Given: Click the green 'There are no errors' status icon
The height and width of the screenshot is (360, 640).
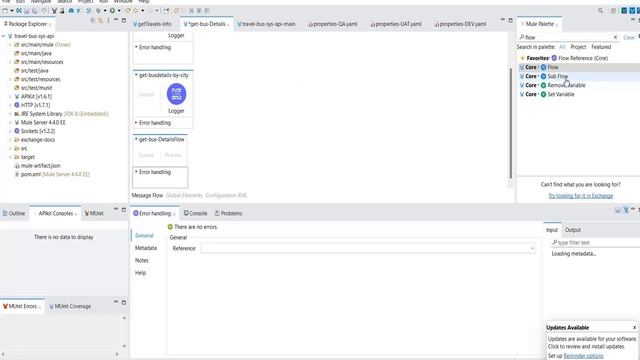Looking at the screenshot, I should point(170,227).
